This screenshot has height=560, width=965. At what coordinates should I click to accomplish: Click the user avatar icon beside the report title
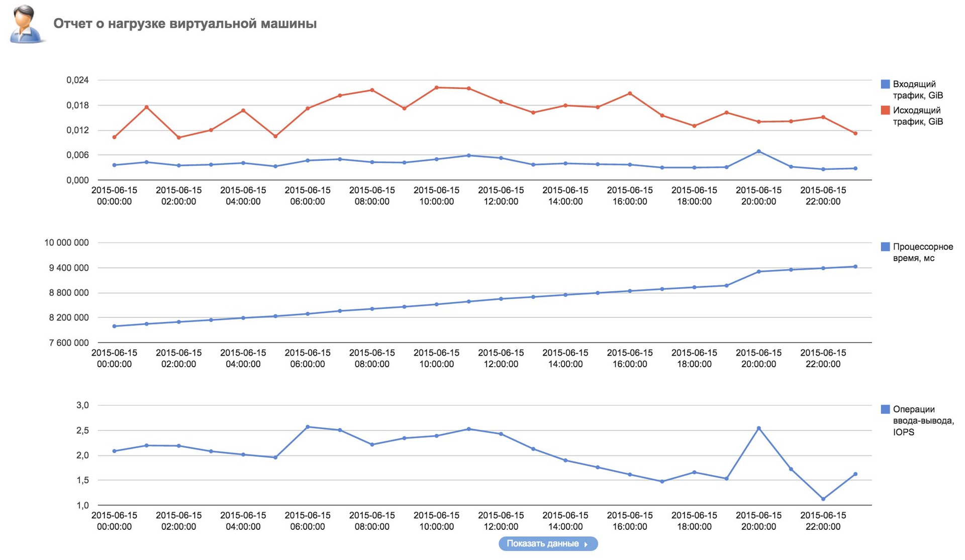click(x=25, y=24)
